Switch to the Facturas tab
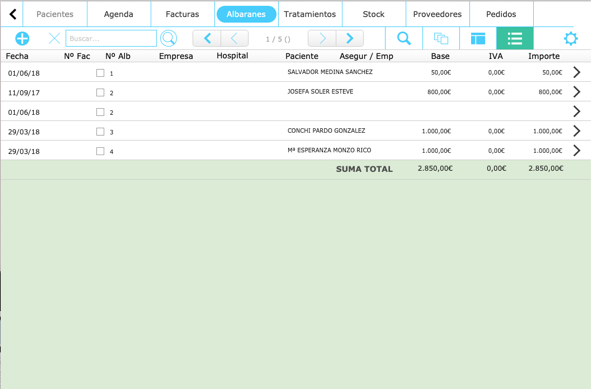This screenshot has width=591, height=389. [x=182, y=14]
